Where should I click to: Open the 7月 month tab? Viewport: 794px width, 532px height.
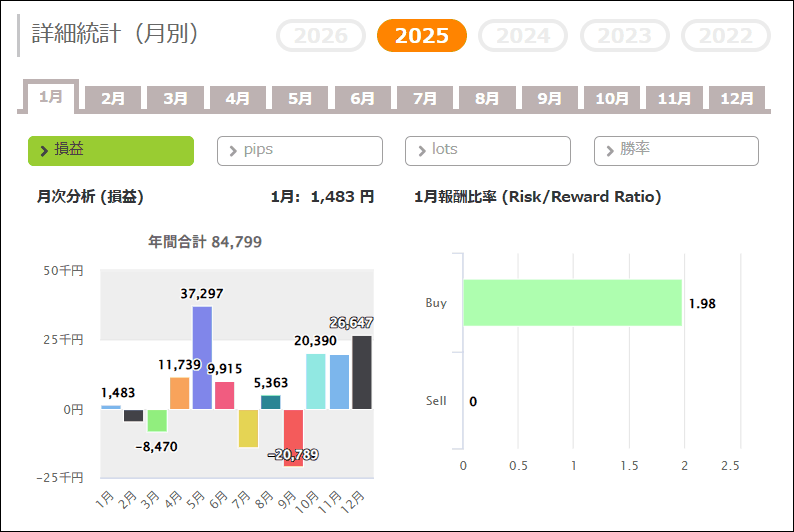pos(425,99)
